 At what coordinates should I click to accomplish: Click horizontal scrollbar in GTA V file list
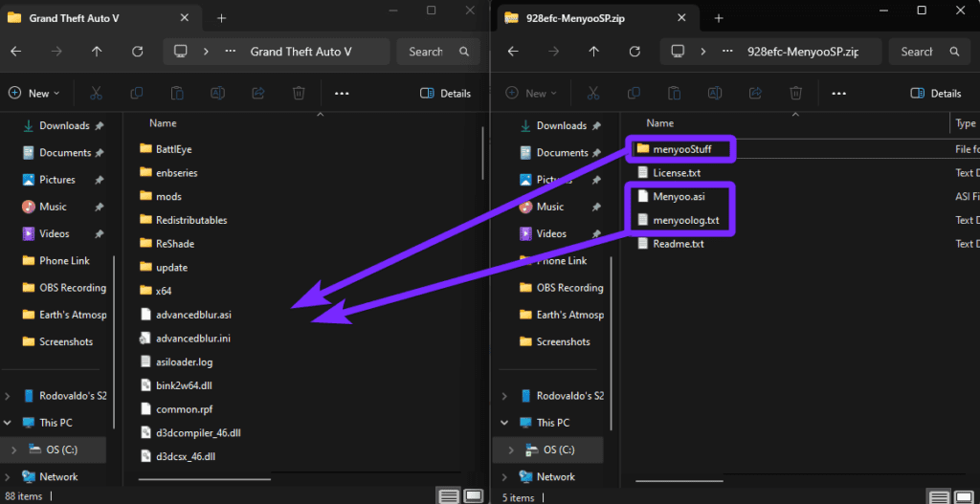click(x=205, y=480)
